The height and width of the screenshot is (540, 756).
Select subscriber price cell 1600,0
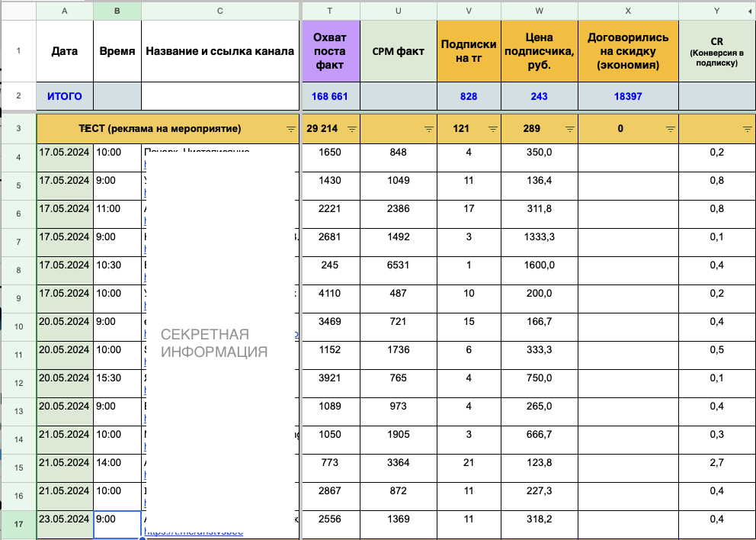pyautogui.click(x=539, y=271)
